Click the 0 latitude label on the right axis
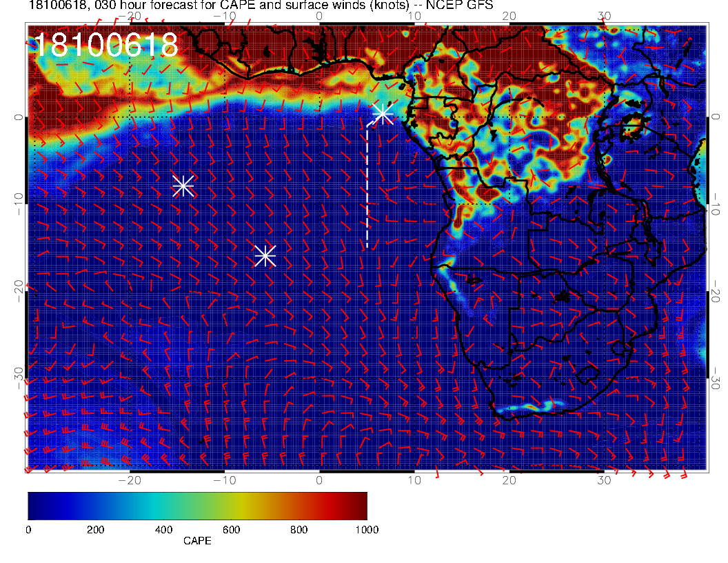This screenshot has width=728, height=563. click(x=716, y=117)
